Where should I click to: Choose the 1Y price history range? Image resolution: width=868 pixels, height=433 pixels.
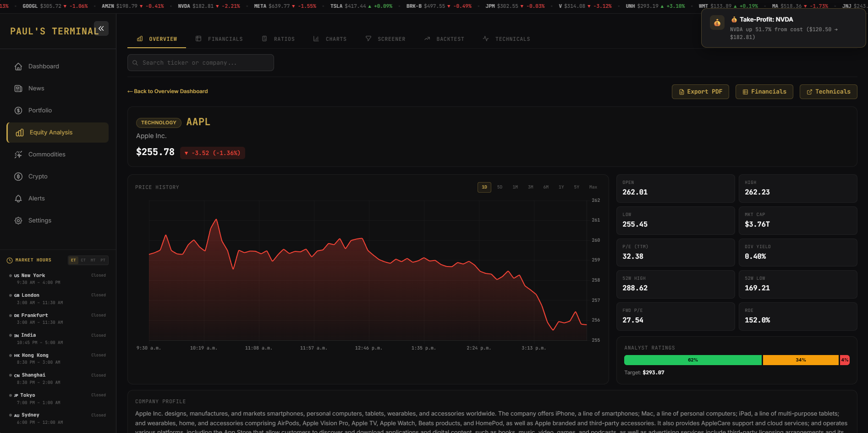[561, 187]
